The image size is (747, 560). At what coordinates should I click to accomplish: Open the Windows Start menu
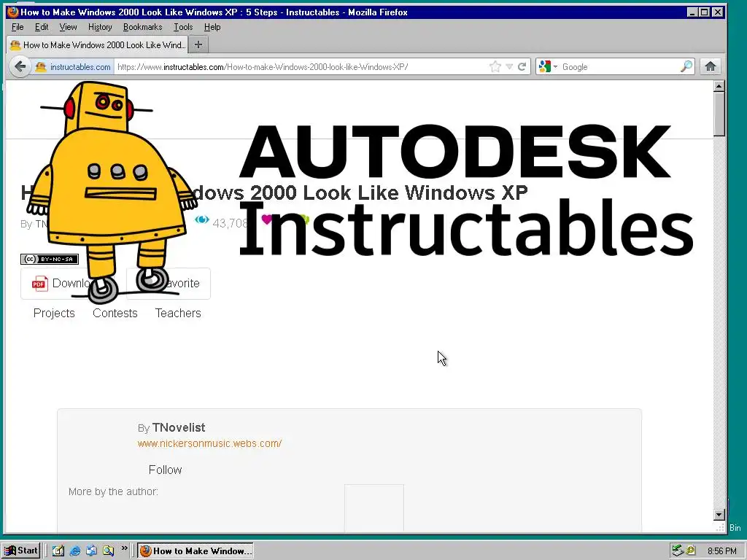click(21, 551)
